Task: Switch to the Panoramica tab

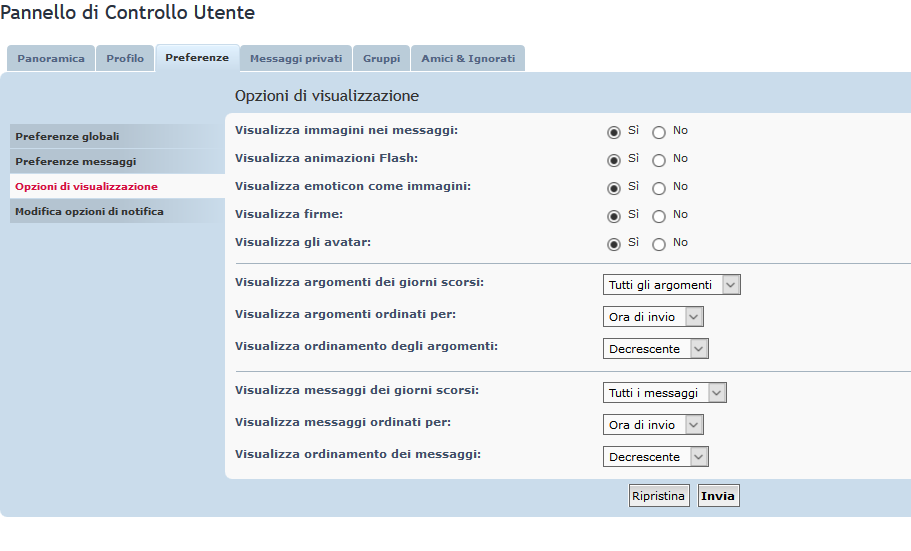Action: point(51,59)
